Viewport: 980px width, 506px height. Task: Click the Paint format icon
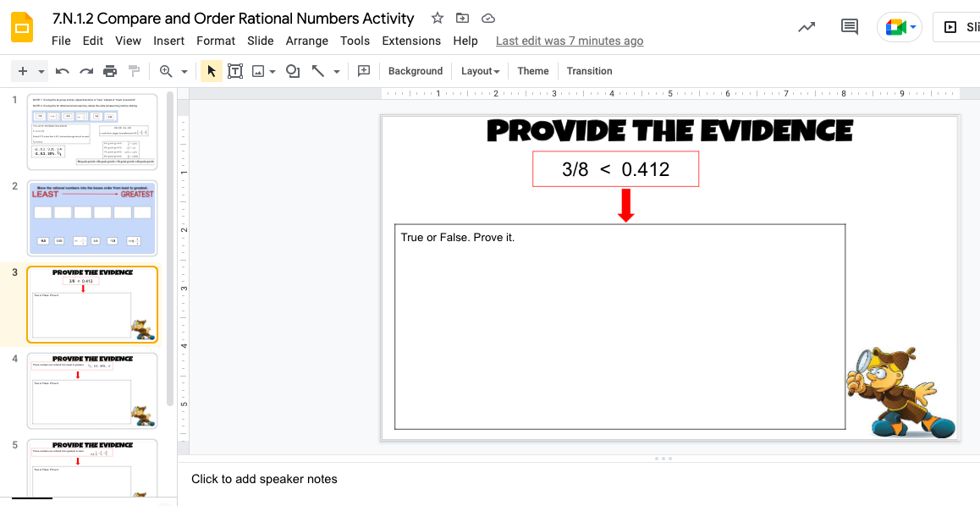(134, 71)
